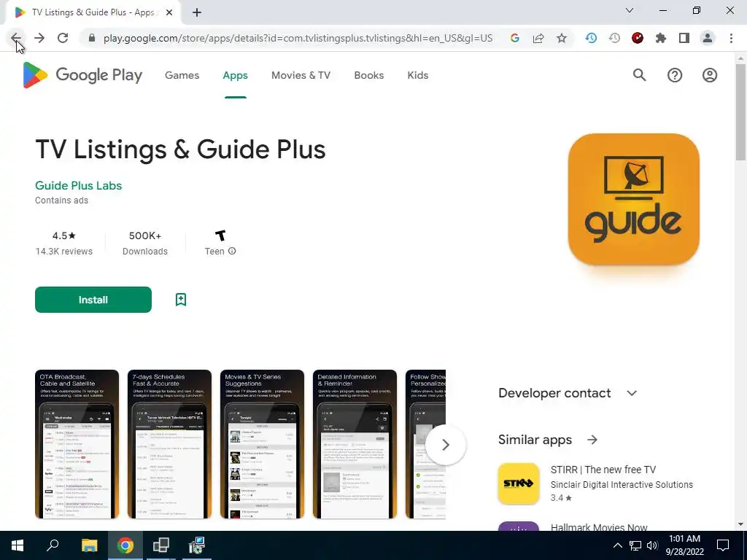Click the Teen rating T icon
747x560 pixels.
[x=220, y=236]
